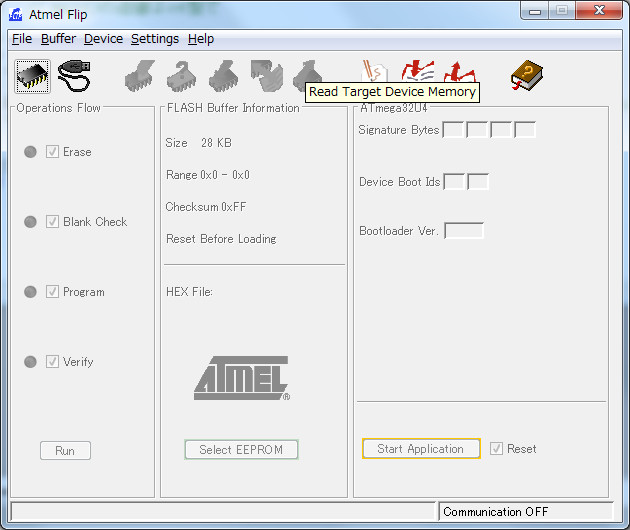This screenshot has width=630, height=530.
Task: Click the 'HEX File:' label
Action: [189, 292]
